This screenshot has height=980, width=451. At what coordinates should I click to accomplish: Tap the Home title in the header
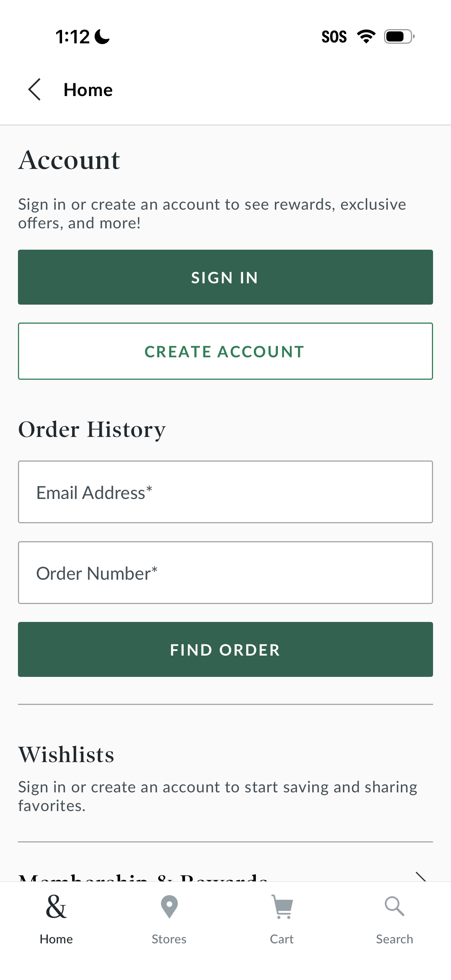(88, 90)
